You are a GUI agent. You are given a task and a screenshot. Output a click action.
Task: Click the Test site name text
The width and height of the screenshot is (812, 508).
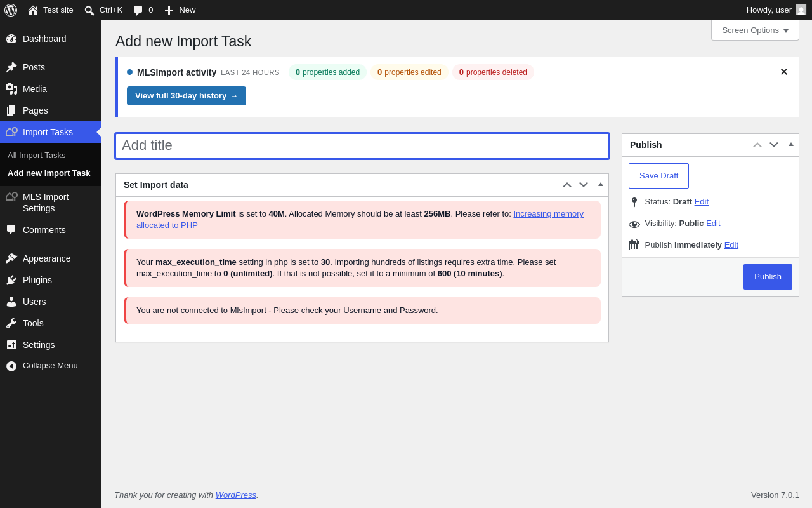tap(58, 10)
